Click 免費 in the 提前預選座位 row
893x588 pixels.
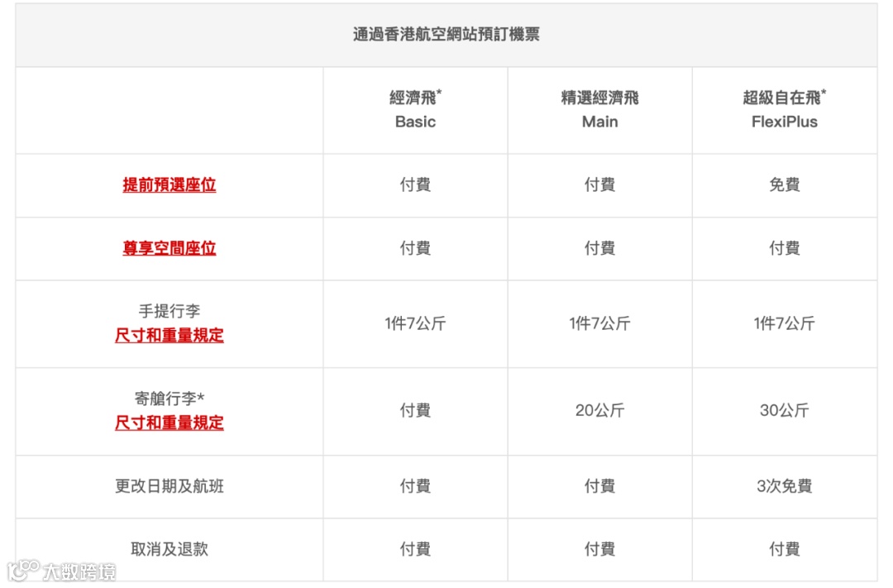784,184
